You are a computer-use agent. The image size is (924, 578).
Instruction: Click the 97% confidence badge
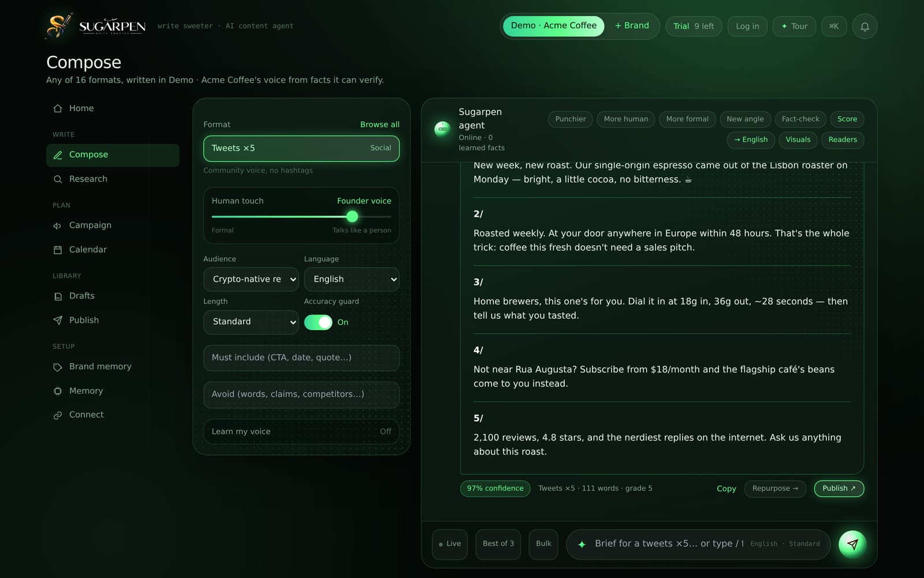tap(495, 488)
